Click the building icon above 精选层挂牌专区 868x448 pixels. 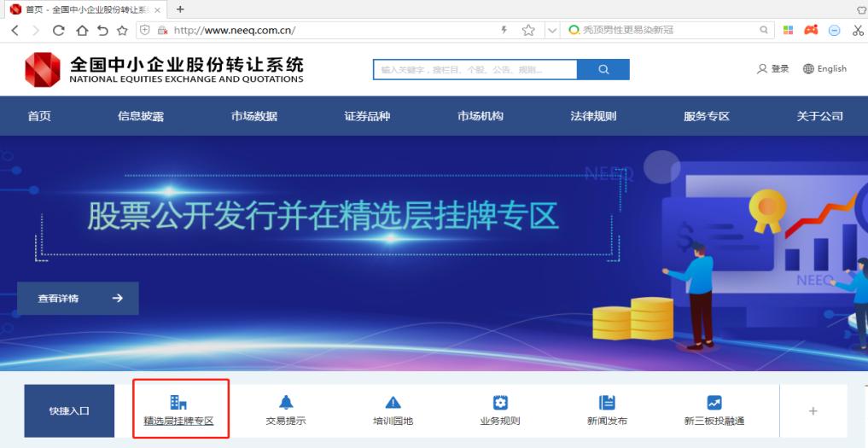pos(178,402)
